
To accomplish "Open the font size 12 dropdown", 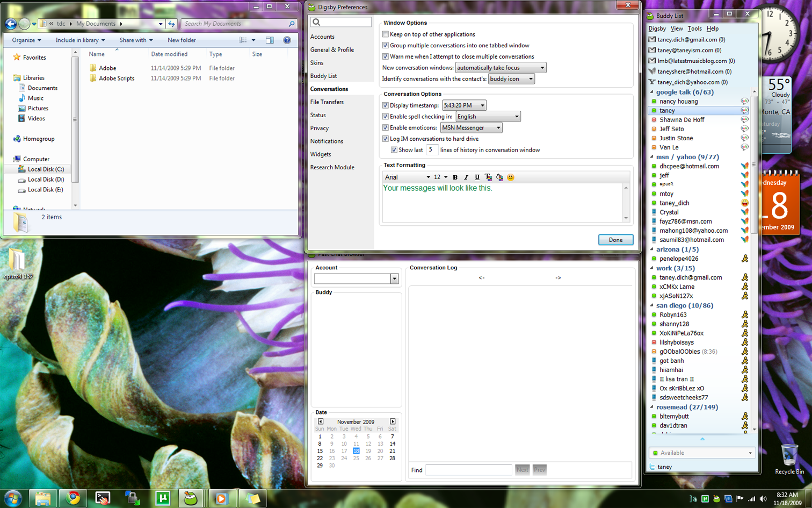I will 440,177.
